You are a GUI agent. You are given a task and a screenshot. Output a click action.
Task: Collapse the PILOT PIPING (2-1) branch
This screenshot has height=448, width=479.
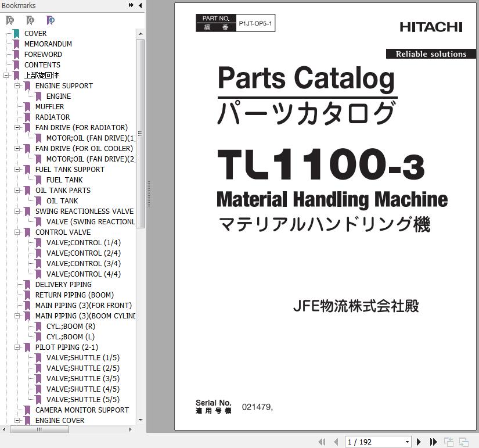click(x=17, y=347)
